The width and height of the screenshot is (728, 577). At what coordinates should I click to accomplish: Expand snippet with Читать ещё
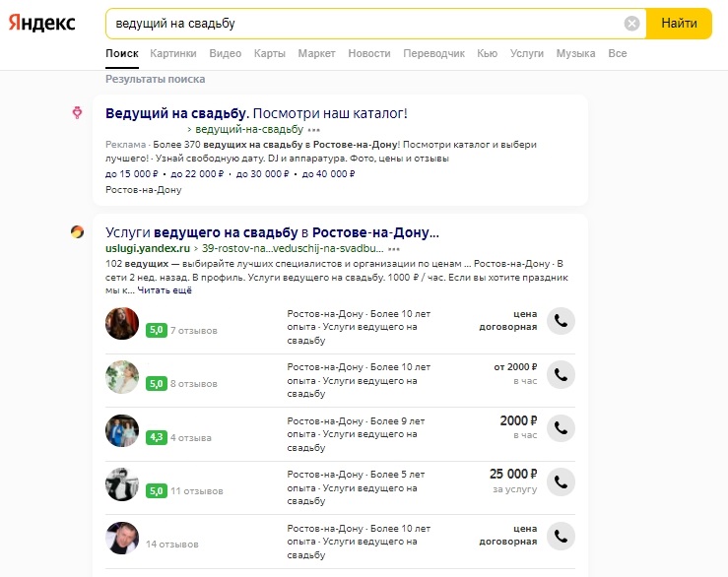[x=165, y=290]
